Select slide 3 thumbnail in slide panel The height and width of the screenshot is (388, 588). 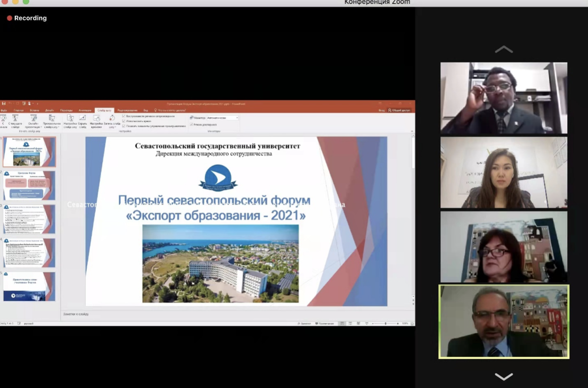[x=29, y=219]
